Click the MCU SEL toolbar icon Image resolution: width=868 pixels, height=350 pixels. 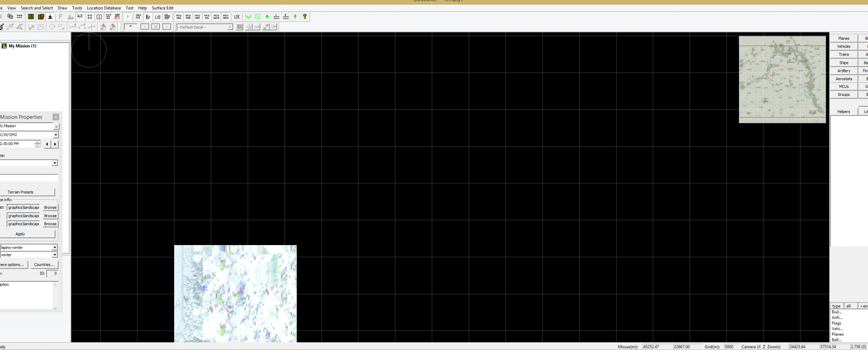207,17
